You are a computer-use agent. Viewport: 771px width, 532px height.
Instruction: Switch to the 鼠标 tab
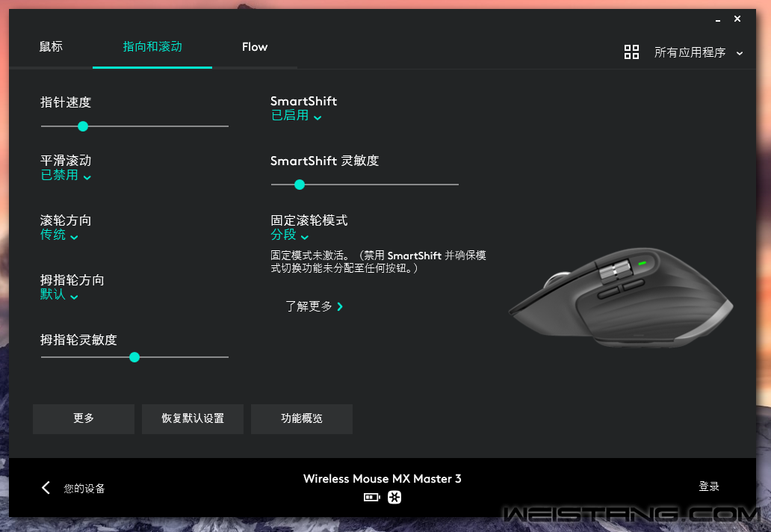[51, 47]
